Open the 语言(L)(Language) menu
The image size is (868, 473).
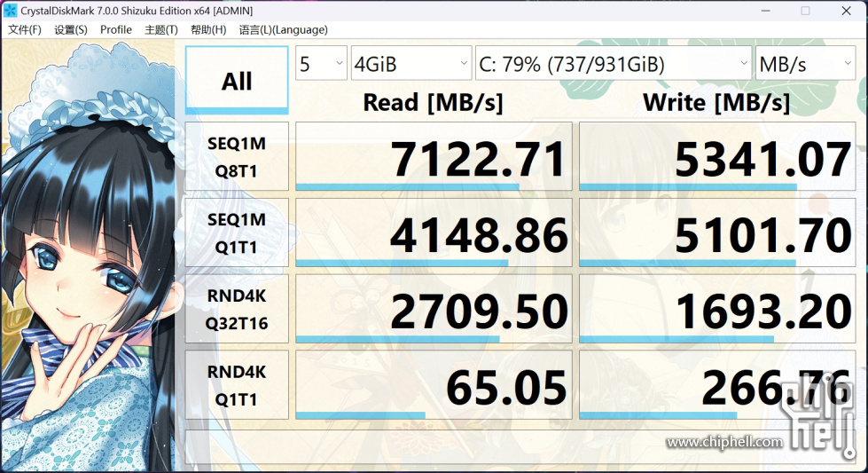283,30
